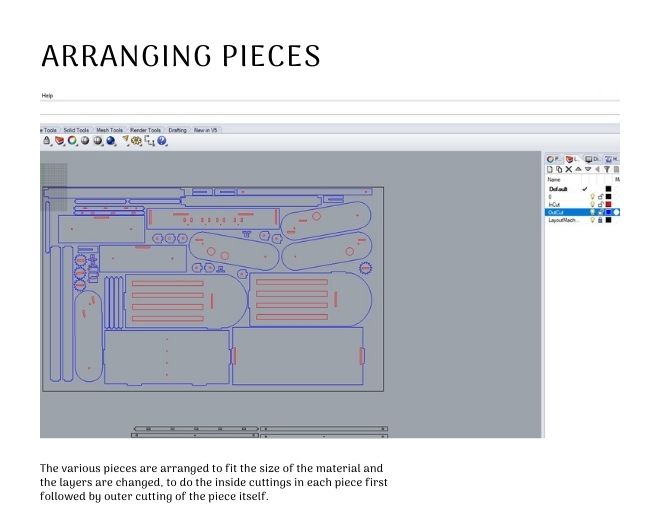Click the black color swatch of layer 0
The height and width of the screenshot is (528, 660).
click(608, 197)
